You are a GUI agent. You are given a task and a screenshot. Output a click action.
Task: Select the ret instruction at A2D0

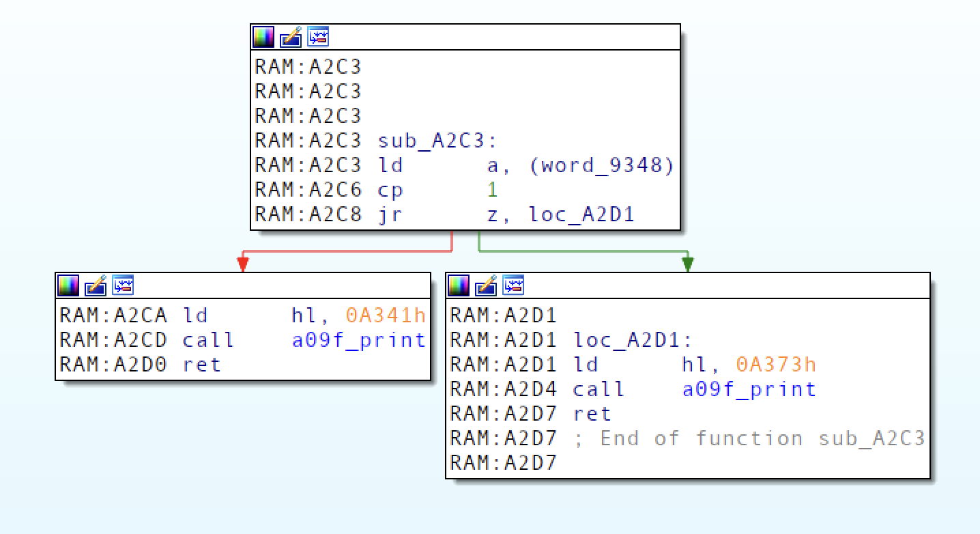(x=201, y=365)
